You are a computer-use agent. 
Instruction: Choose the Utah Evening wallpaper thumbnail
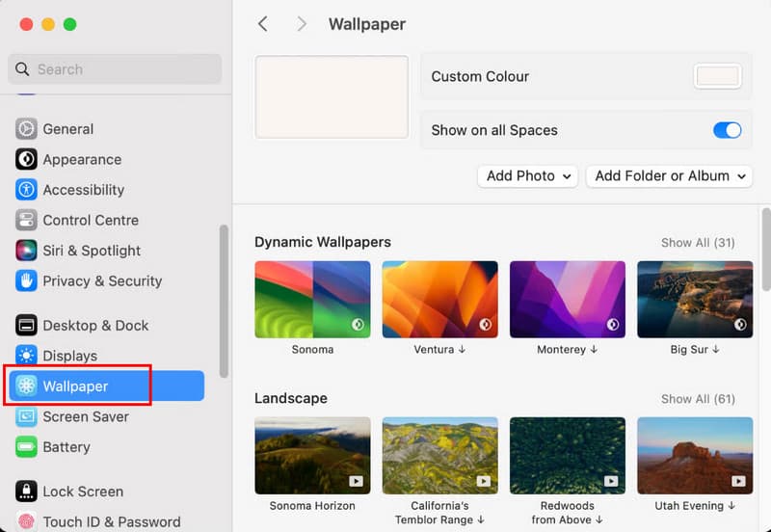coord(695,456)
